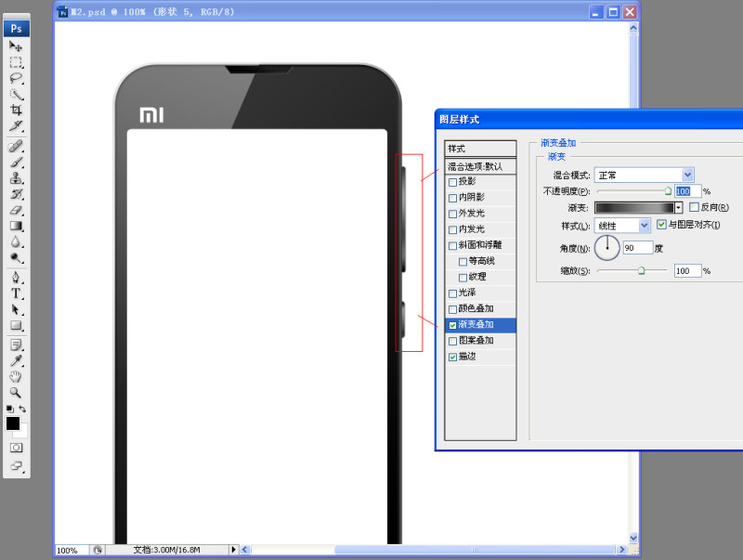
Task: Select the Healing Brush tool
Action: pos(16,146)
